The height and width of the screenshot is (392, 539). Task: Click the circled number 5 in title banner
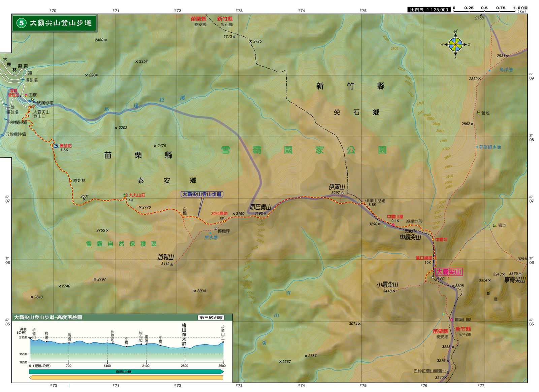[22, 23]
